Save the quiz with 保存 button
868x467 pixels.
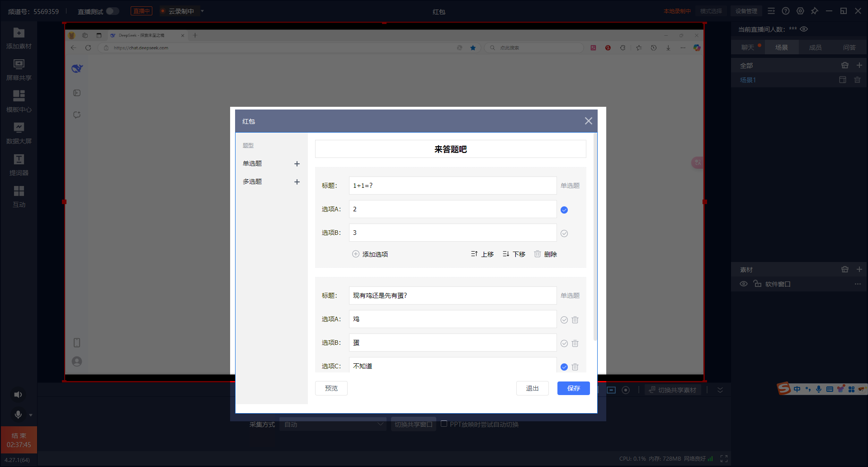(x=573, y=388)
